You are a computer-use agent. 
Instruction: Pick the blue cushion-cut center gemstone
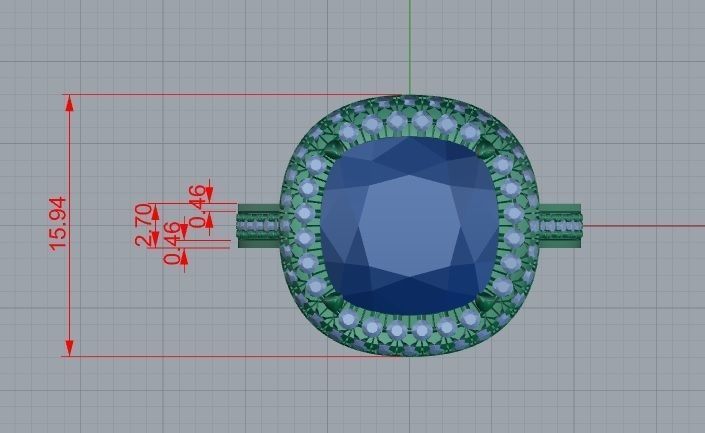(x=410, y=226)
